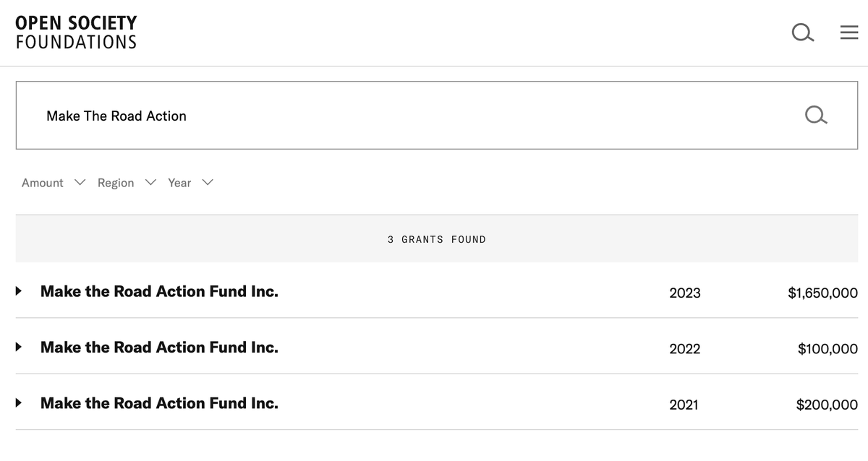
Task: Click the 2023 year value
Action: coord(684,293)
